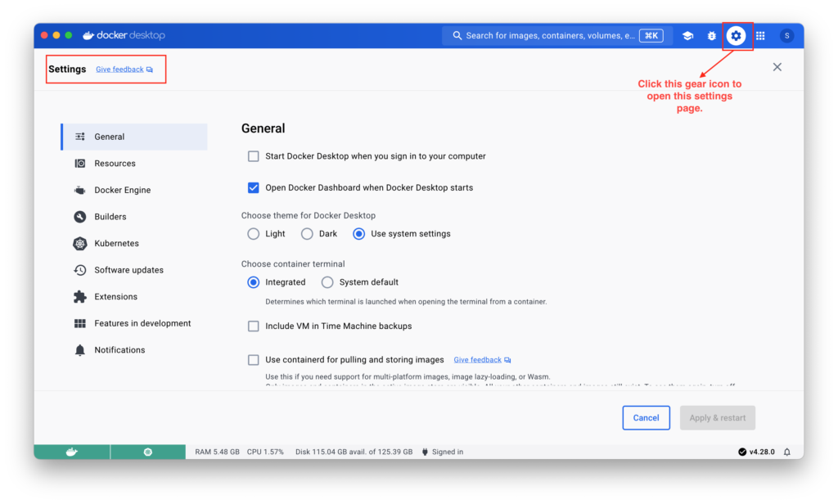Tick Use containerd for pulling images
Image resolution: width=838 pixels, height=504 pixels.
click(254, 360)
